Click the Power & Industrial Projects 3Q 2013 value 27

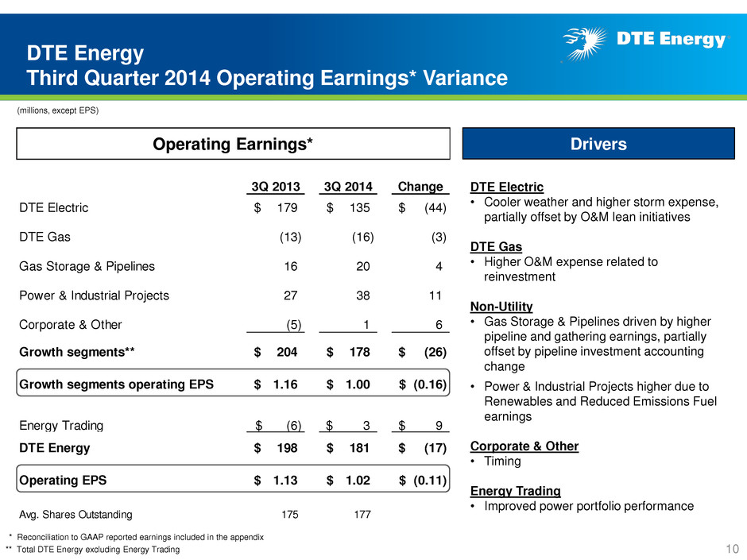(x=291, y=295)
